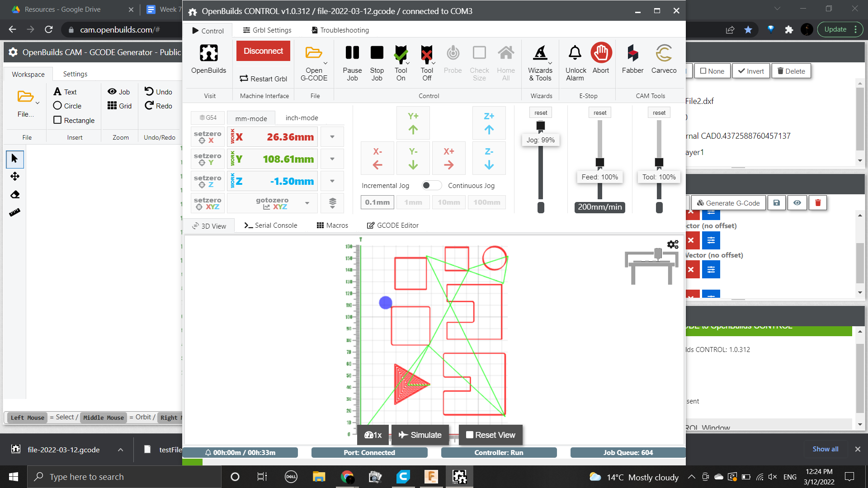Stop the current job

click(377, 62)
